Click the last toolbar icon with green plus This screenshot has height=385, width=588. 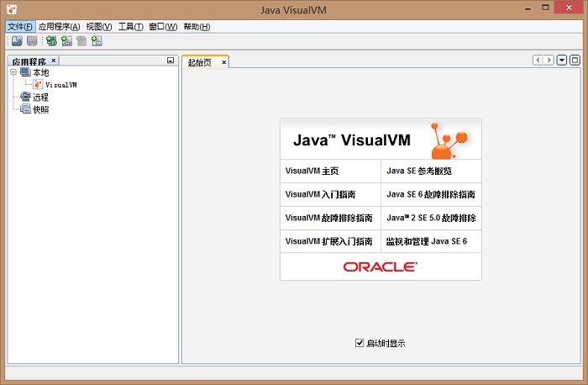click(97, 41)
